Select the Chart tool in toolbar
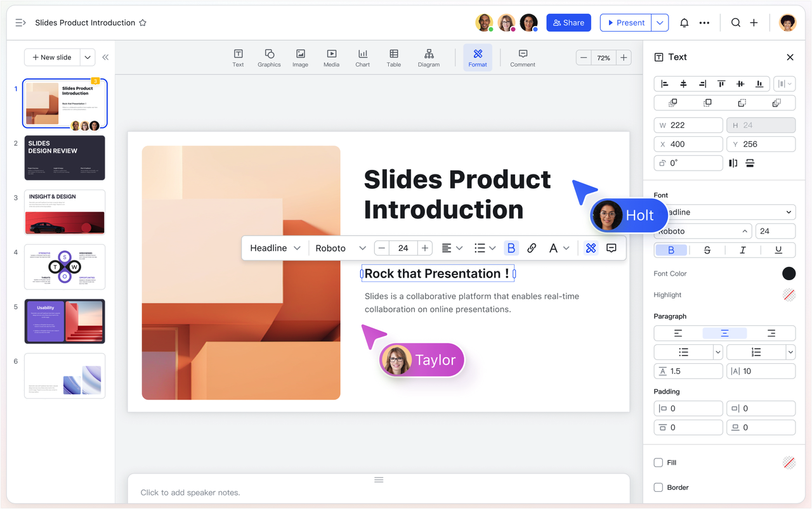This screenshot has width=812, height=509. point(362,58)
